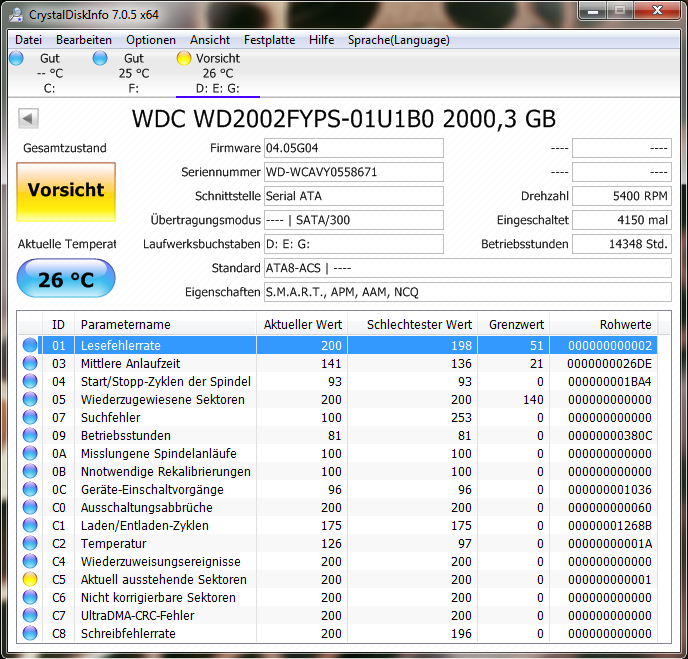Click status orb of Start/Stopp-Zyklen row
Image resolution: width=688 pixels, height=659 pixels.
coord(30,381)
